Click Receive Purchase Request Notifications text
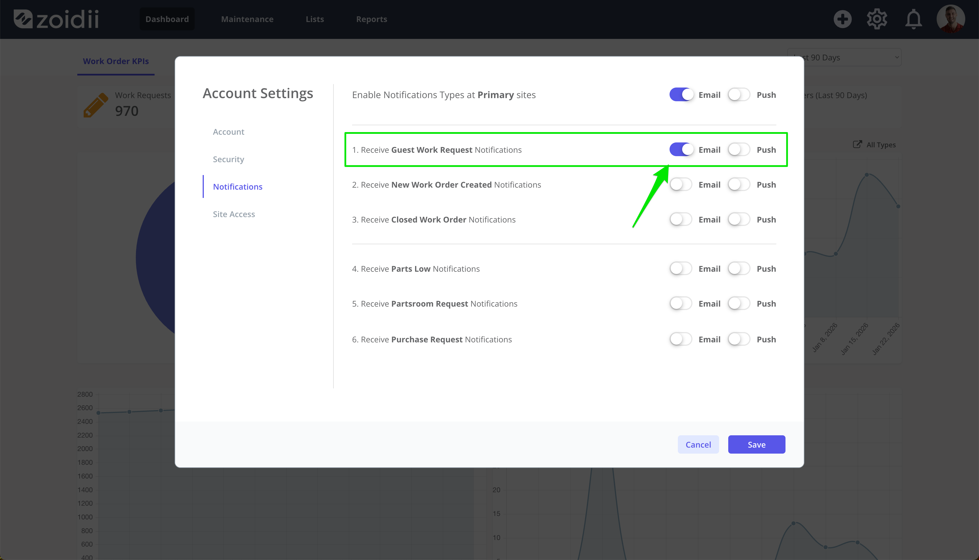 pos(432,339)
